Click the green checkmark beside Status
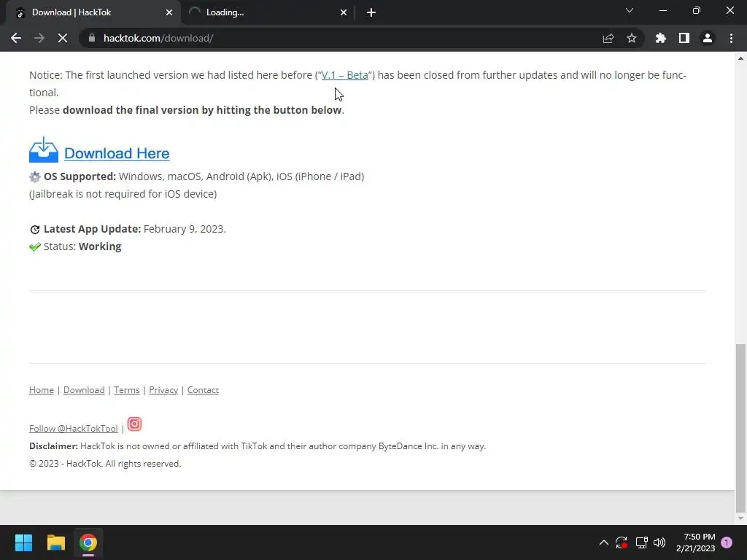The image size is (747, 560). 35,246
